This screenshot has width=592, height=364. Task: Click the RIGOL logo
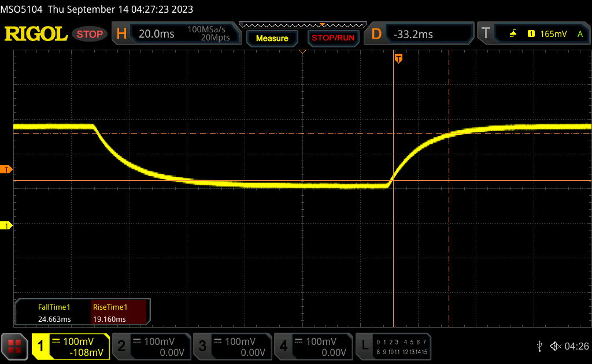[x=36, y=34]
